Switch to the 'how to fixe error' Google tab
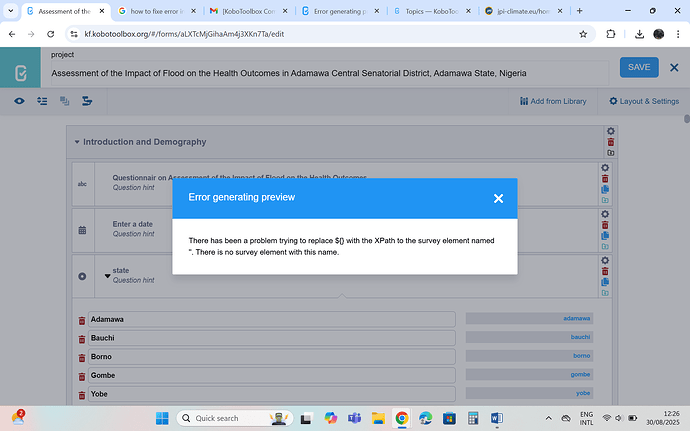This screenshot has height=431, width=690. click(x=157, y=11)
